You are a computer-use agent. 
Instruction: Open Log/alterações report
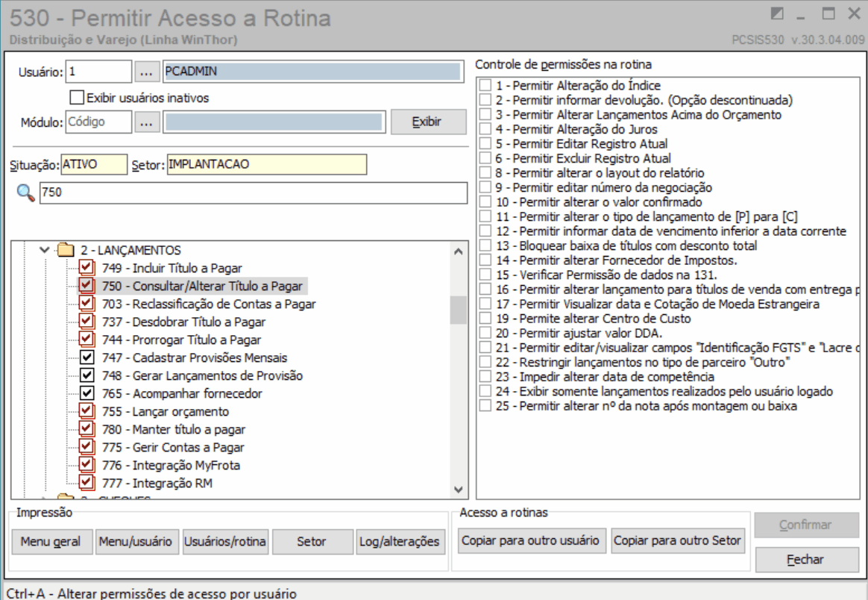coord(400,541)
